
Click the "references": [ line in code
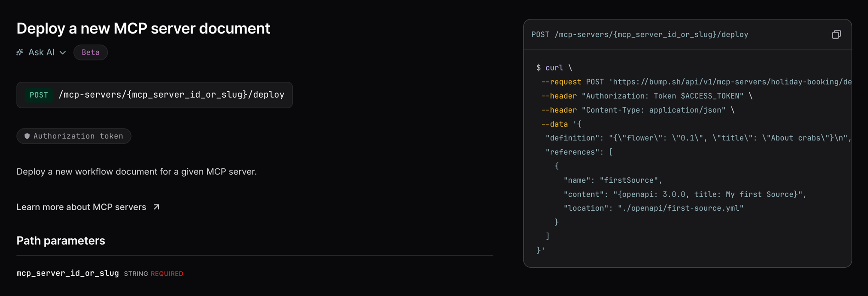click(579, 152)
